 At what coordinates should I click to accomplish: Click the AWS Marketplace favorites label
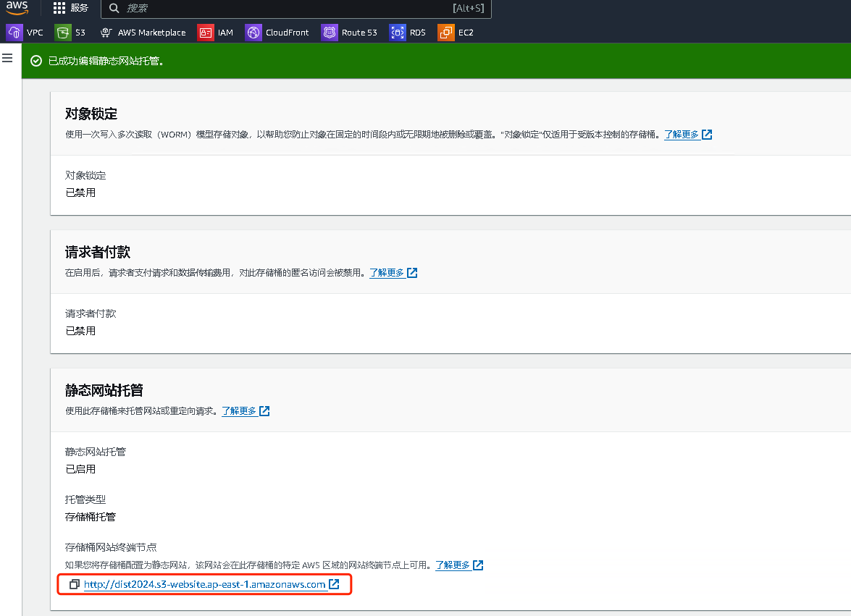click(151, 33)
